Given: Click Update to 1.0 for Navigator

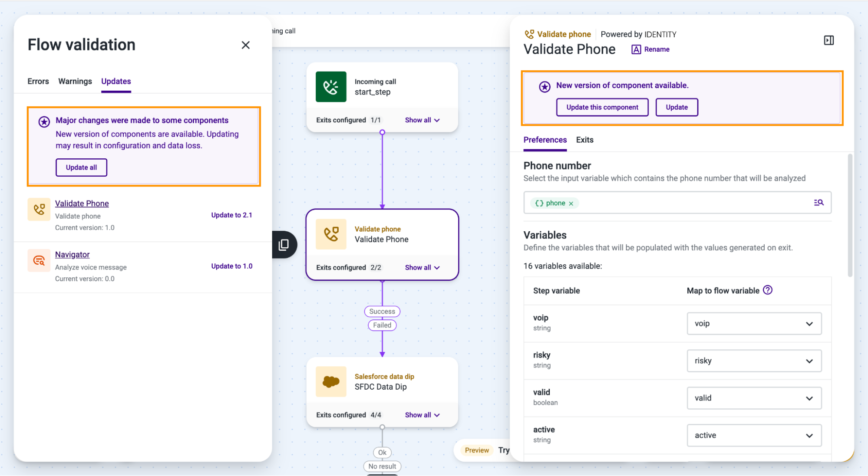Looking at the screenshot, I should pyautogui.click(x=231, y=266).
